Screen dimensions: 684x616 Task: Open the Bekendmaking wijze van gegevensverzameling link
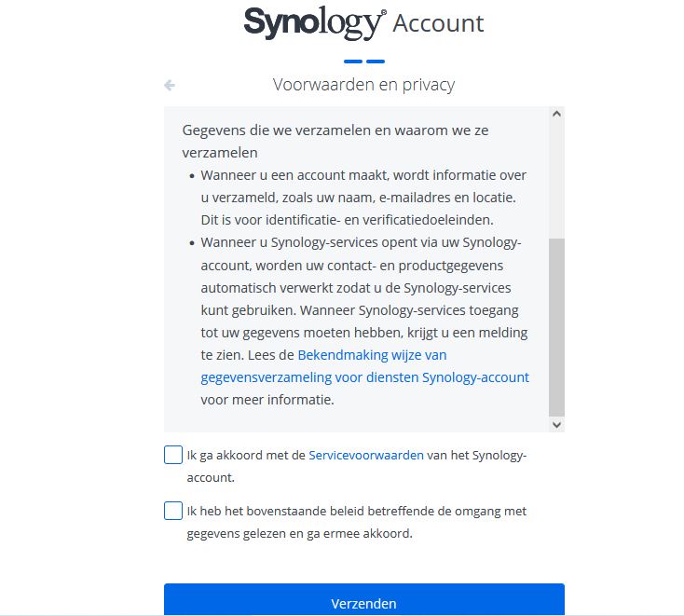(364, 366)
